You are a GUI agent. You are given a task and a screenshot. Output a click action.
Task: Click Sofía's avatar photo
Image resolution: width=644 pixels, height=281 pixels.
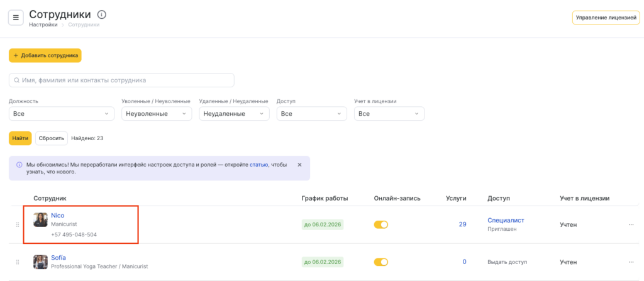click(x=41, y=262)
